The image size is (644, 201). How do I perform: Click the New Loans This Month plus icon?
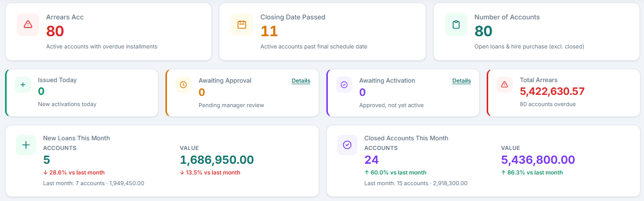click(26, 145)
